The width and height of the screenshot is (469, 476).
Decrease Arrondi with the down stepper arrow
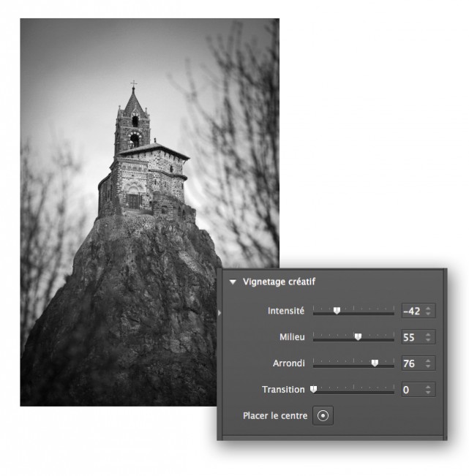pyautogui.click(x=428, y=366)
